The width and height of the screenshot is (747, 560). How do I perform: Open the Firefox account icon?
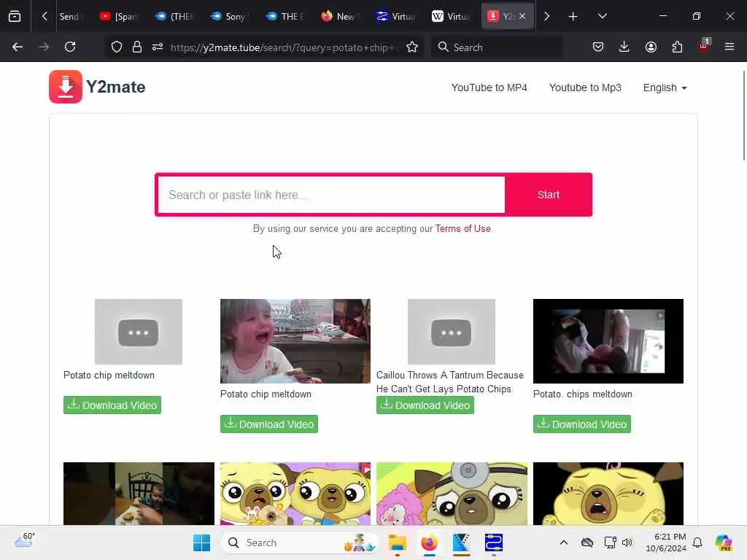(651, 47)
